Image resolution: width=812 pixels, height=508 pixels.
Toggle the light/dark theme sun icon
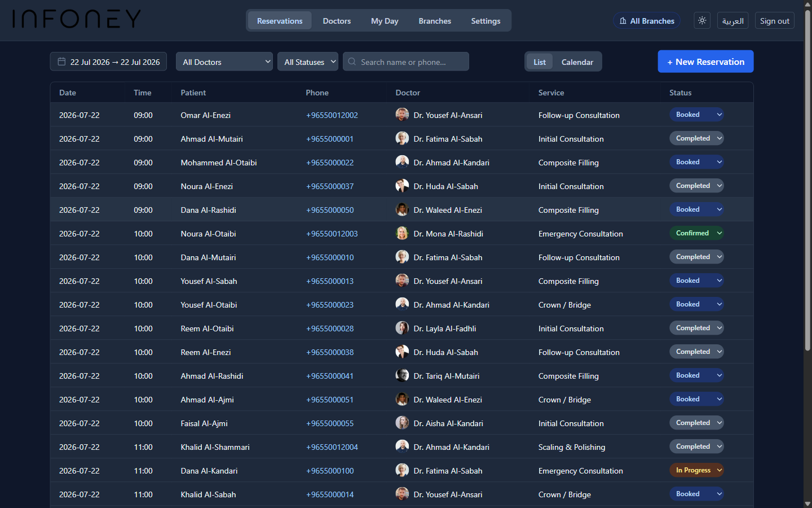pyautogui.click(x=702, y=20)
